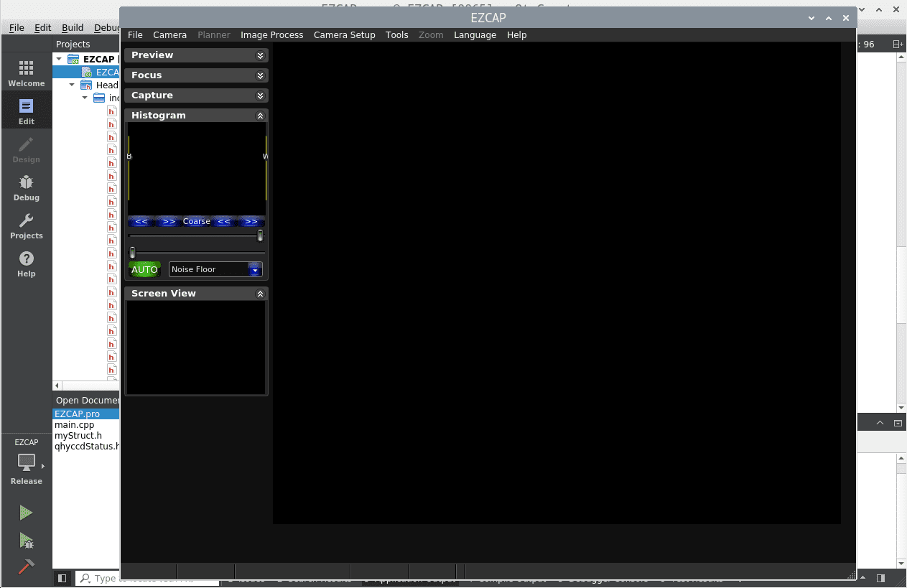
Task: Click the upper histogram white-point slider handle
Action: (x=260, y=235)
